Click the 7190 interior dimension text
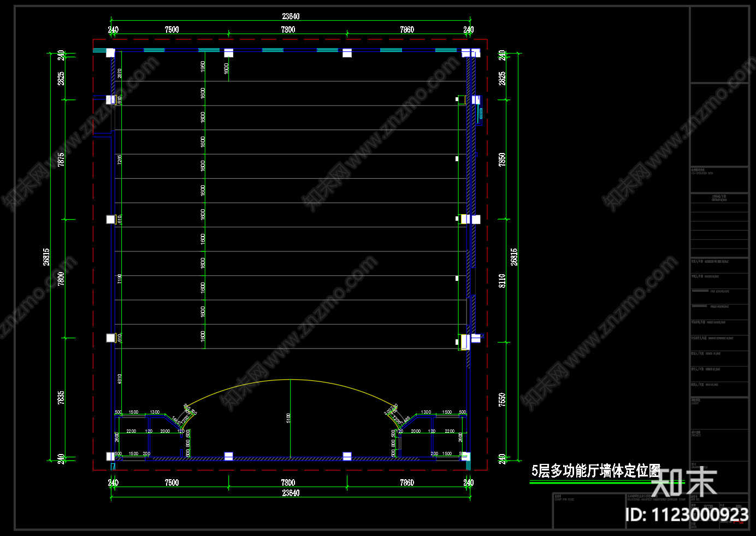 pos(120,279)
